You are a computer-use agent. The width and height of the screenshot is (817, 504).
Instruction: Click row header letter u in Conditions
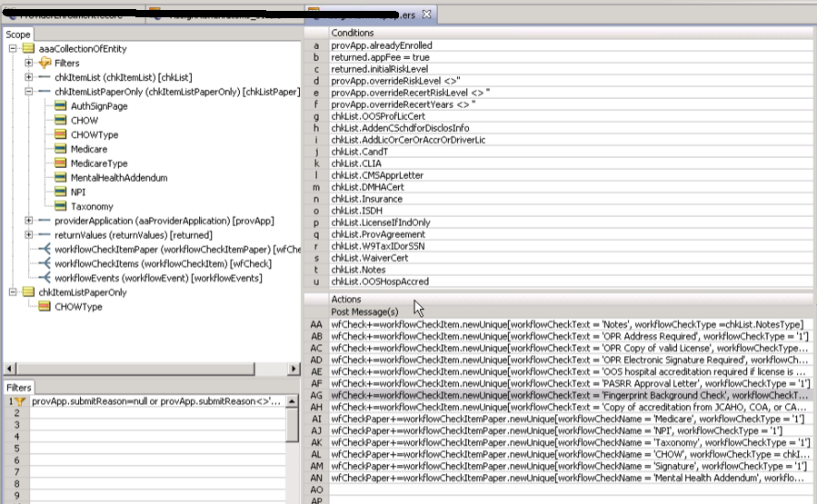(316, 282)
